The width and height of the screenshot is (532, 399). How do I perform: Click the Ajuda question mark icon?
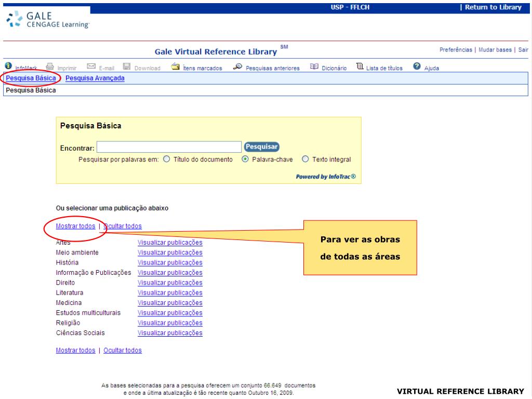pyautogui.click(x=417, y=66)
